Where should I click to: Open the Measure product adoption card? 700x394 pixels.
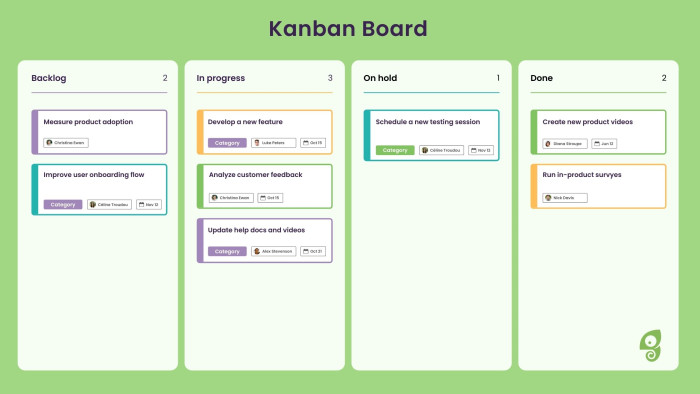click(100, 132)
